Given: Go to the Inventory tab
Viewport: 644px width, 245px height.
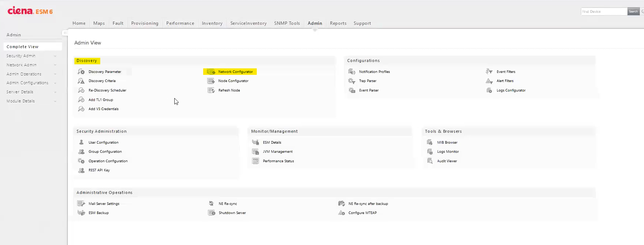Looking at the screenshot, I should point(212,23).
